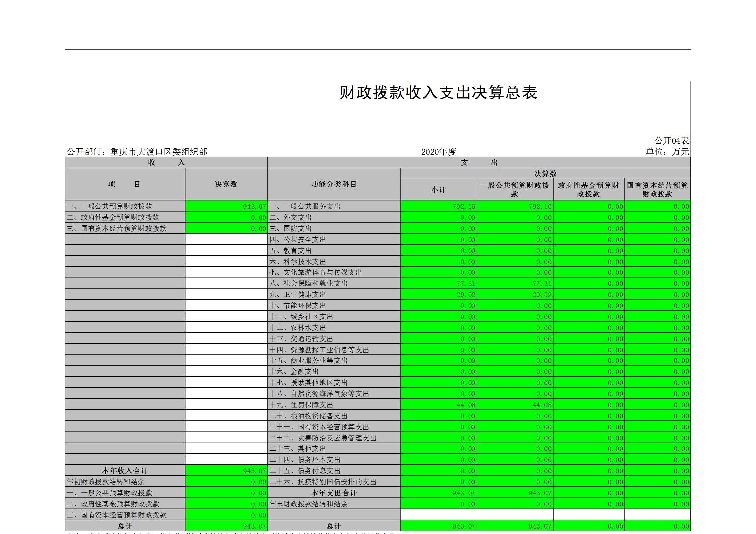Select the 功能分类科目 column header
Image resolution: width=756 pixels, height=534 pixels.
click(334, 184)
